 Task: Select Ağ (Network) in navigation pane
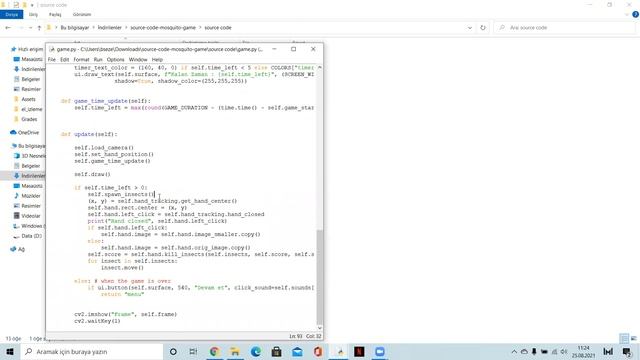17,249
